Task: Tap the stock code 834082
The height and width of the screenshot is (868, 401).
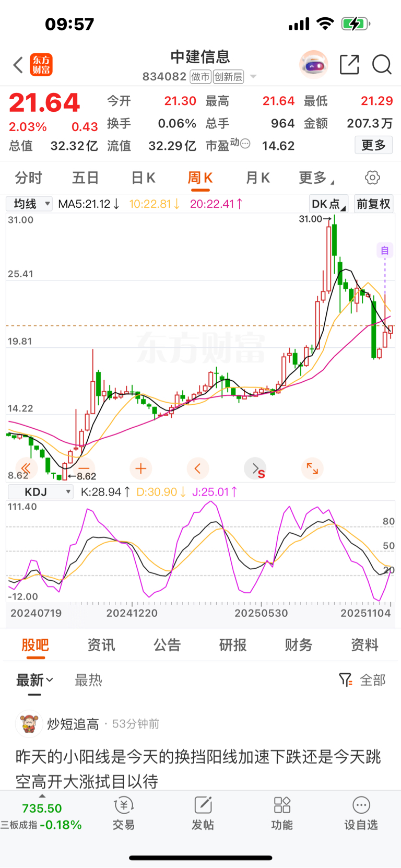Action: 164,77
